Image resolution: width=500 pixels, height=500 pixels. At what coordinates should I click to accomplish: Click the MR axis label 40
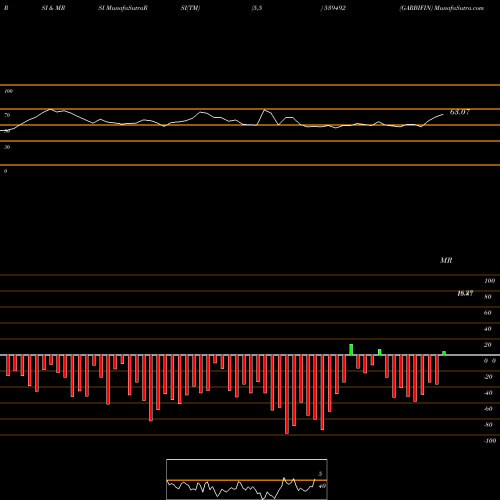[x=488, y=329]
